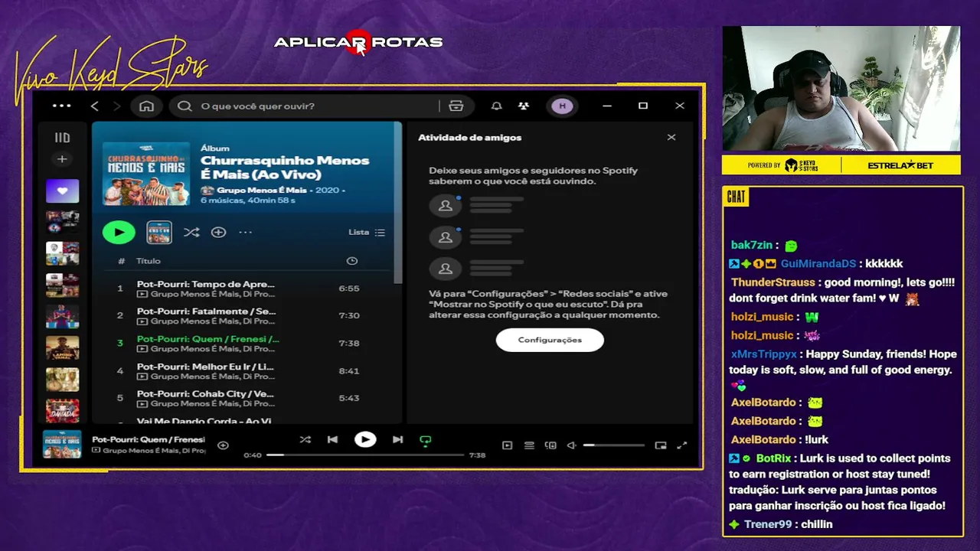
Task: Open the second sidebar playlist thumbnail
Action: click(x=62, y=222)
